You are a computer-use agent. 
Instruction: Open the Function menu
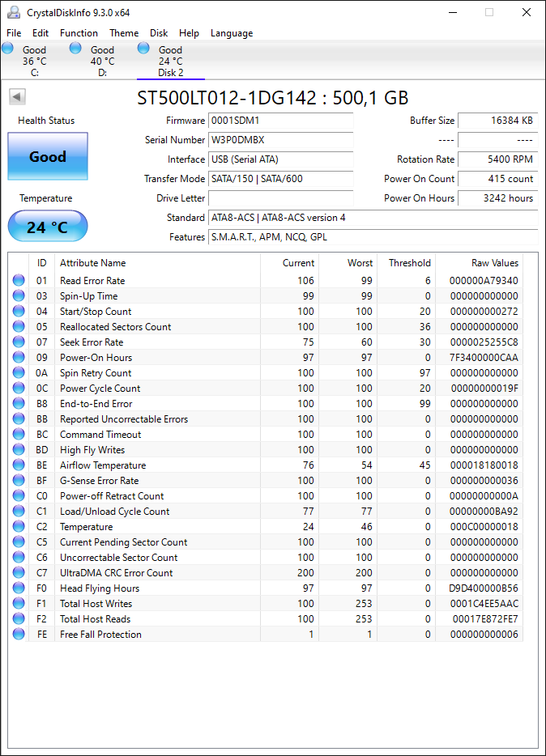79,33
